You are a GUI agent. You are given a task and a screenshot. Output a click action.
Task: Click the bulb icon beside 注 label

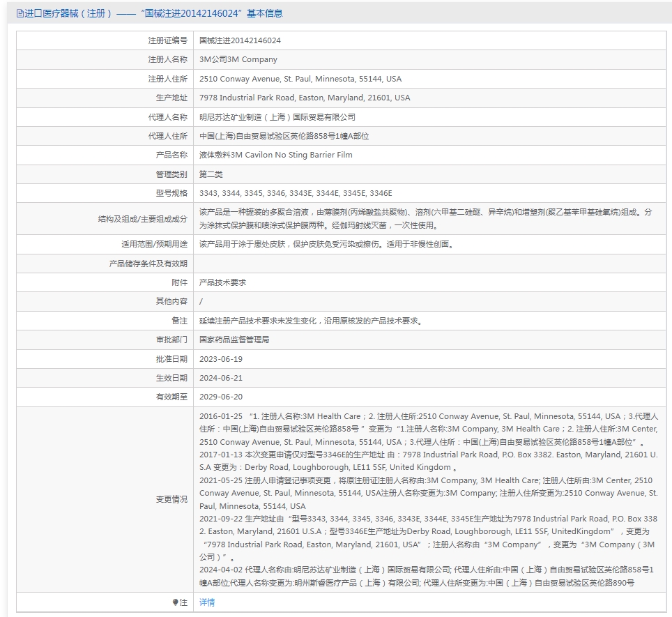pos(175,602)
